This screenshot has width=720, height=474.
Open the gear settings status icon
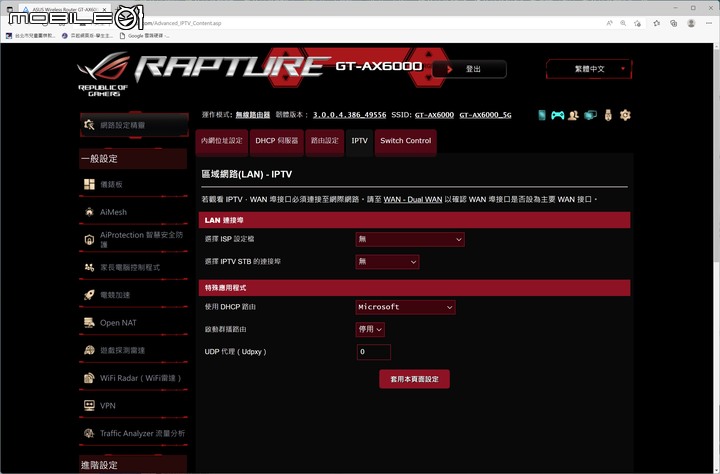pos(625,115)
